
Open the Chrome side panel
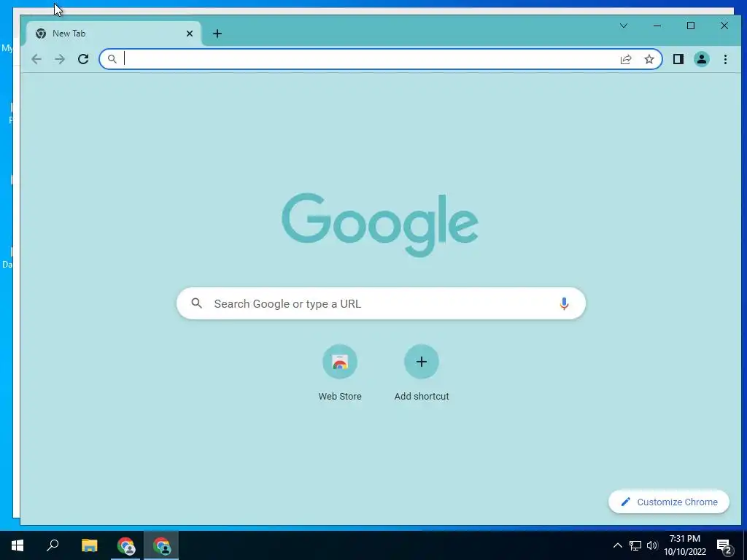678,59
